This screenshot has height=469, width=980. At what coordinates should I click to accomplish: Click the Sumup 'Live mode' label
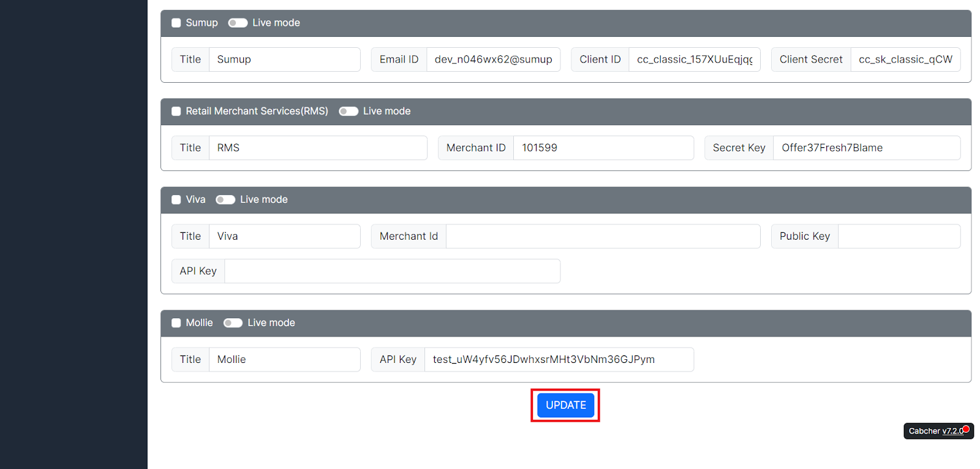click(276, 23)
